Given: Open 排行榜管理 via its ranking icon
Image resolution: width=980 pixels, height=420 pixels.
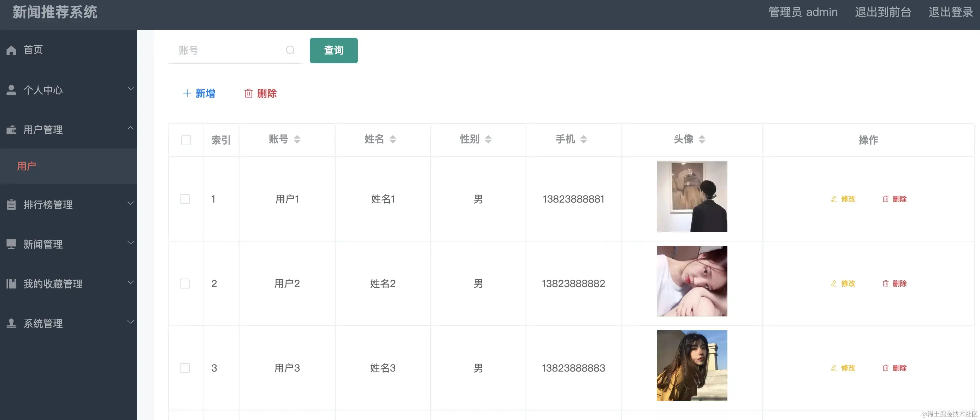Looking at the screenshot, I should tap(11, 204).
